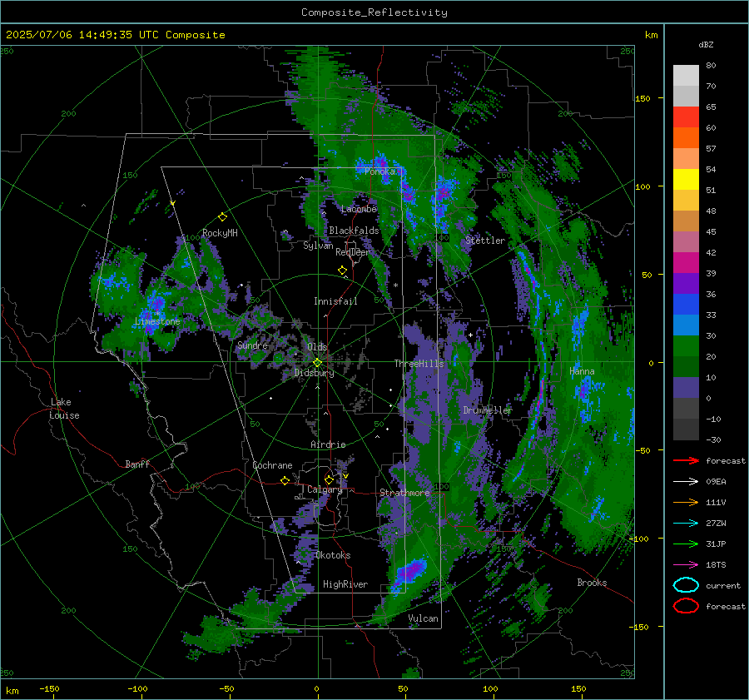Select the red forecast ellipse icon

686,606
